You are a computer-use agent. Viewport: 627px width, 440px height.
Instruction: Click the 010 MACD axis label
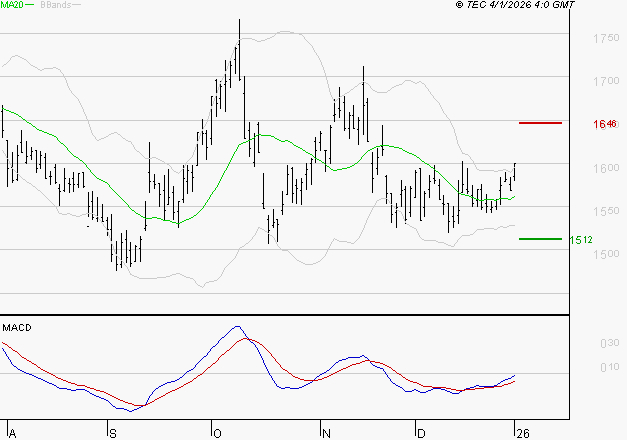[x=610, y=367]
